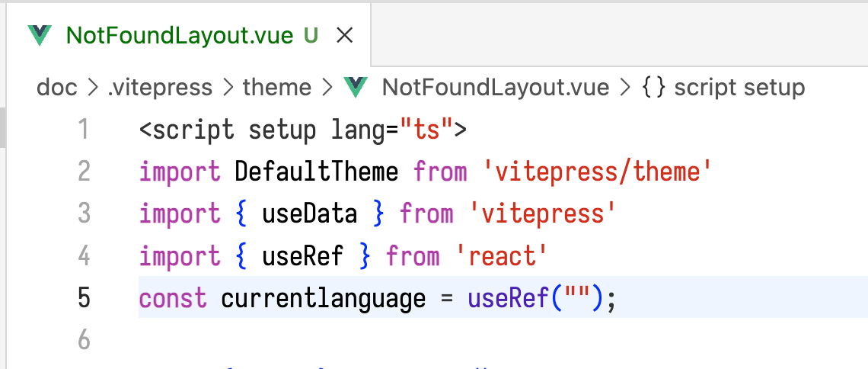Image resolution: width=868 pixels, height=369 pixels.
Task: Click the 'from' keyword on line 4
Action: click(x=413, y=256)
